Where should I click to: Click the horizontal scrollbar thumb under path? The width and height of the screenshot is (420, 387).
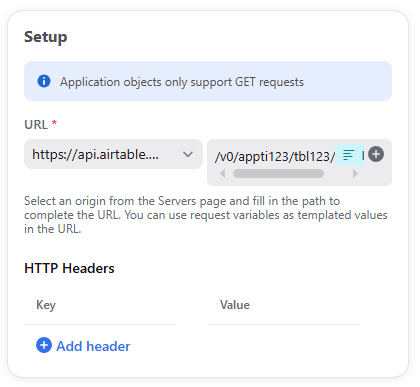tap(278, 174)
